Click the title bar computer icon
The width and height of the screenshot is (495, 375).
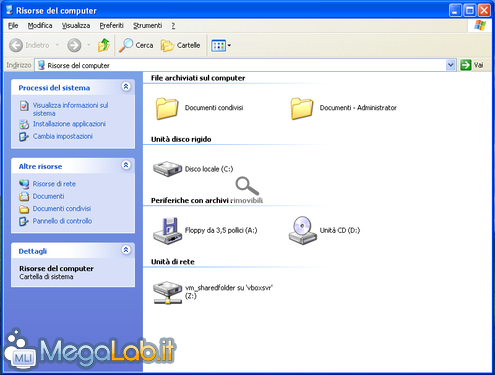point(9,10)
